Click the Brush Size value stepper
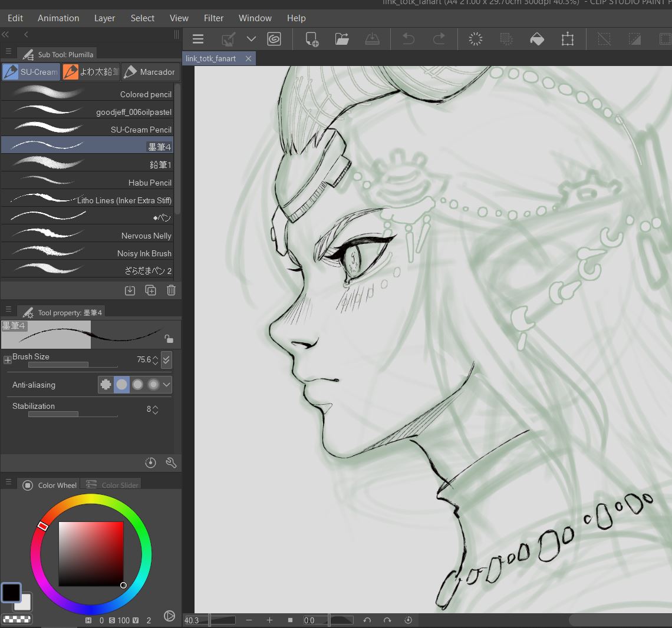672x628 pixels. point(156,360)
